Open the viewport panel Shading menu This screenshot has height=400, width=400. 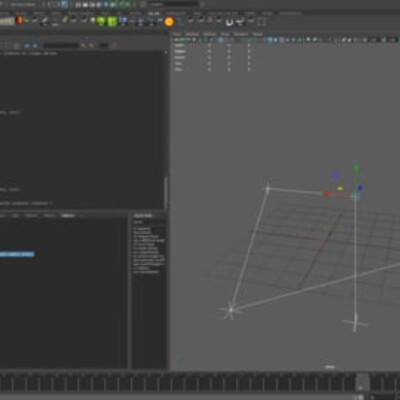[192, 34]
